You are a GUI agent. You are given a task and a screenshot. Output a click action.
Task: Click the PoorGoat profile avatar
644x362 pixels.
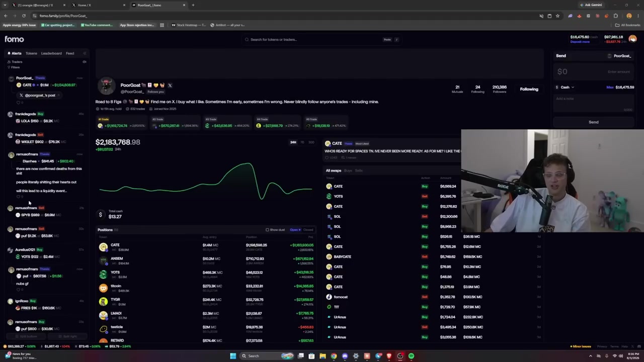(x=106, y=86)
